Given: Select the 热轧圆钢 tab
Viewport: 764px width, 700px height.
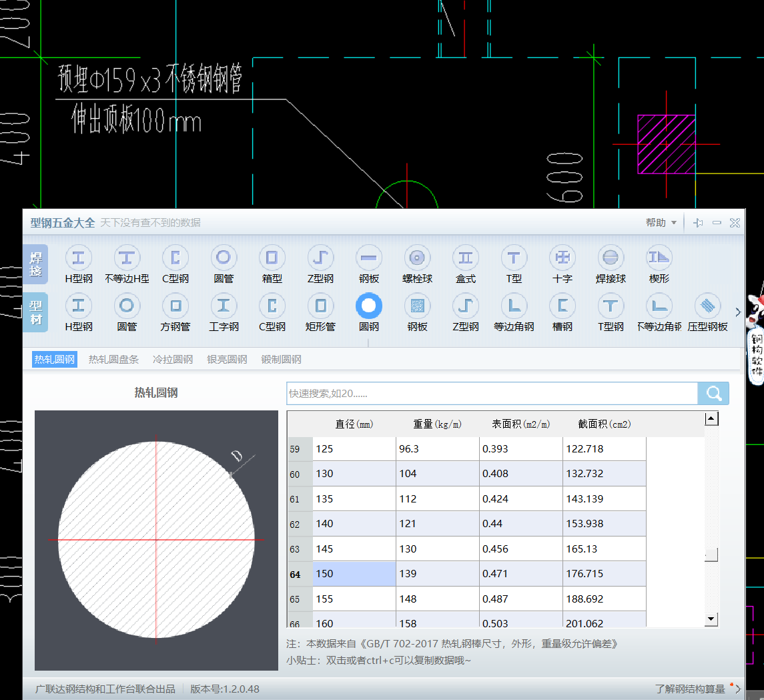Looking at the screenshot, I should point(55,360).
